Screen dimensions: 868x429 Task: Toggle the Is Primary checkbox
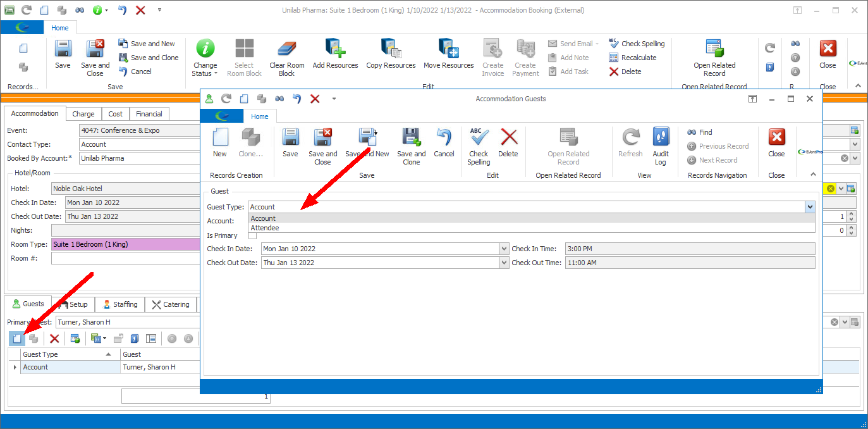coord(253,235)
